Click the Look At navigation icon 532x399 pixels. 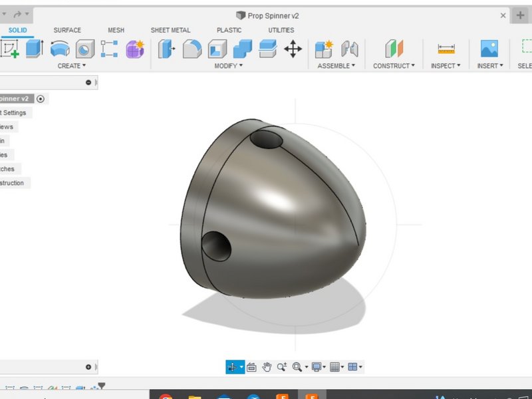[x=251, y=367]
